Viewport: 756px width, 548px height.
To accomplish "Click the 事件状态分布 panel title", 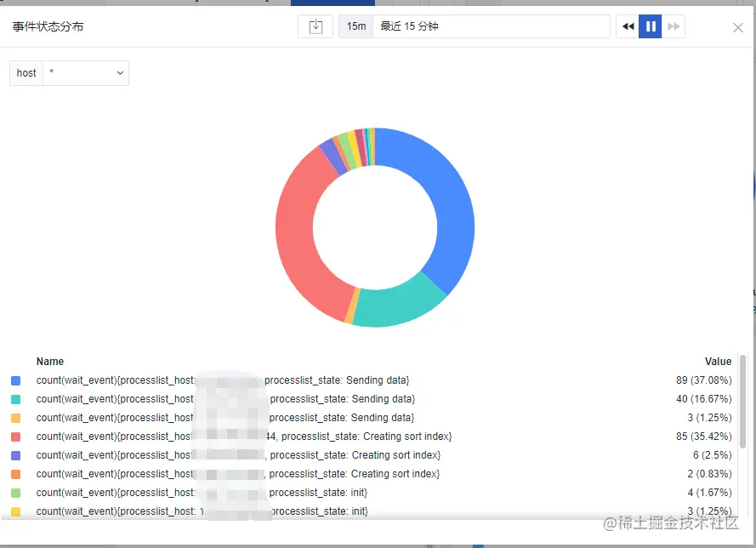I will coord(48,26).
